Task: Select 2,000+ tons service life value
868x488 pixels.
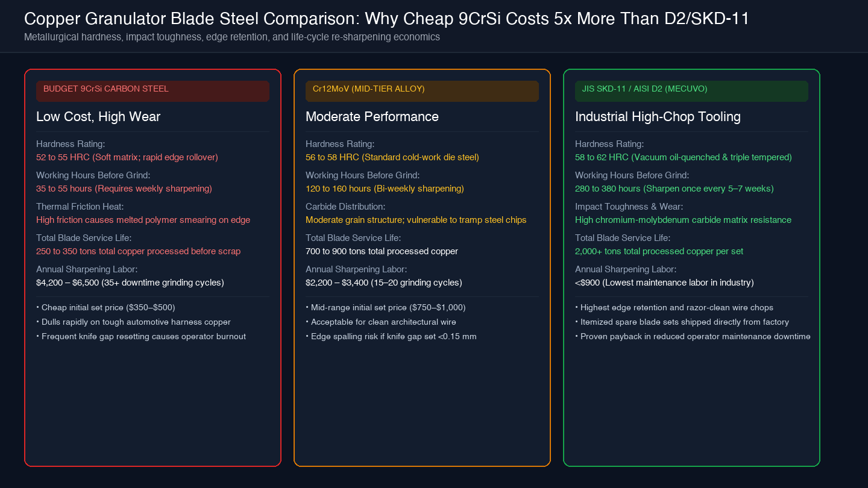Action: tap(659, 251)
